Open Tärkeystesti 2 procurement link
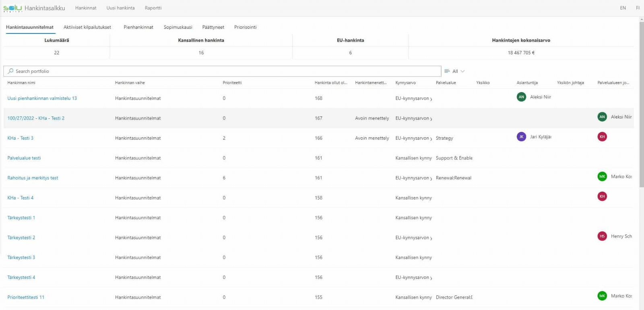 pyautogui.click(x=21, y=237)
